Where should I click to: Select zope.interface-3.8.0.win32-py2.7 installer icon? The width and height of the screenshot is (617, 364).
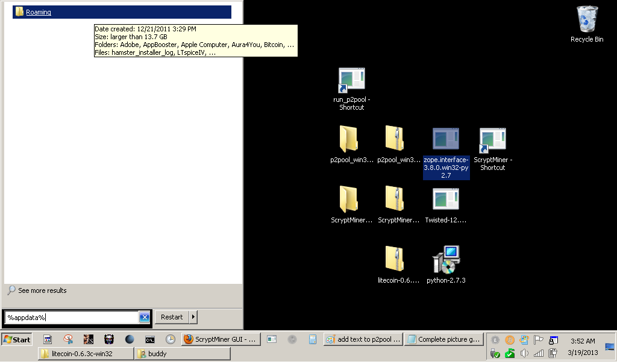pos(446,152)
